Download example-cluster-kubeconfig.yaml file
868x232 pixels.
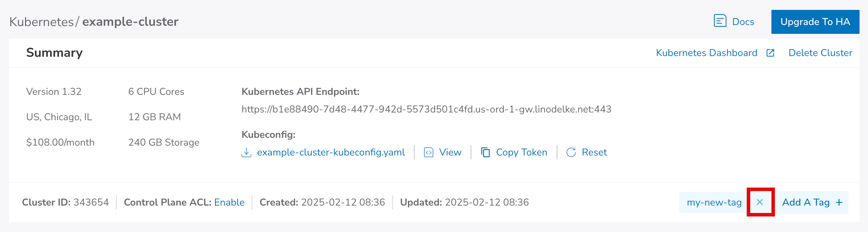point(330,152)
